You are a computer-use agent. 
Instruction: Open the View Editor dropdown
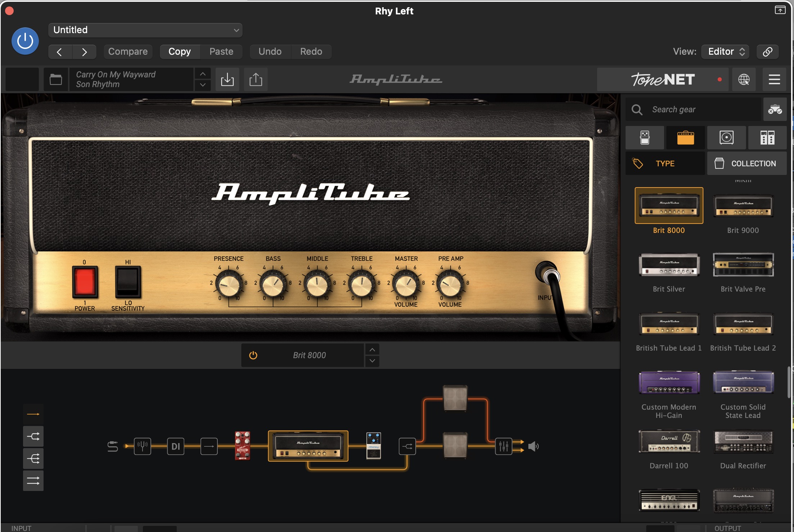(x=725, y=51)
